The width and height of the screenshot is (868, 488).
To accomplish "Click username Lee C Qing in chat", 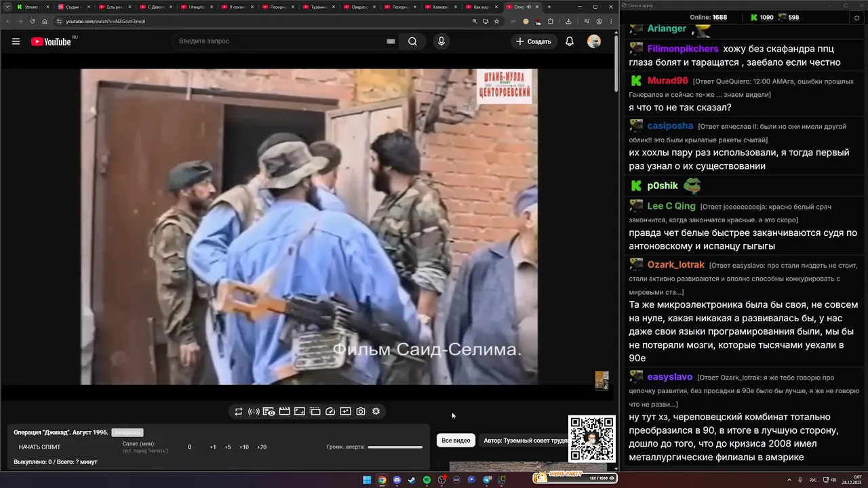I will click(671, 206).
